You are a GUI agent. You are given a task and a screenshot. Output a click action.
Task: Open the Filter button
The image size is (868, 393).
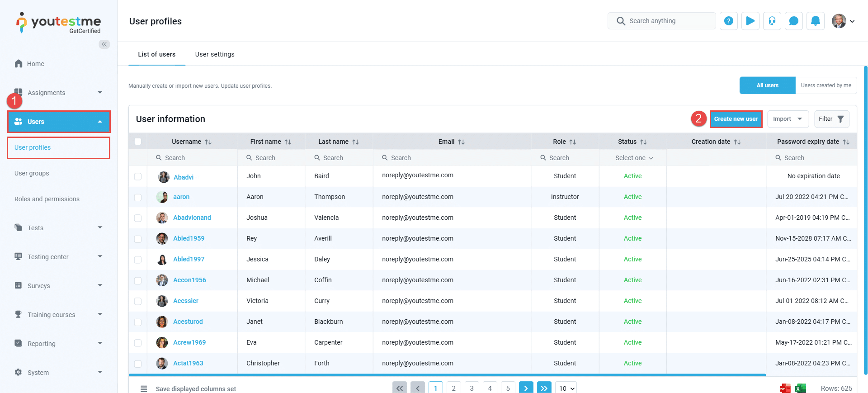pos(831,119)
